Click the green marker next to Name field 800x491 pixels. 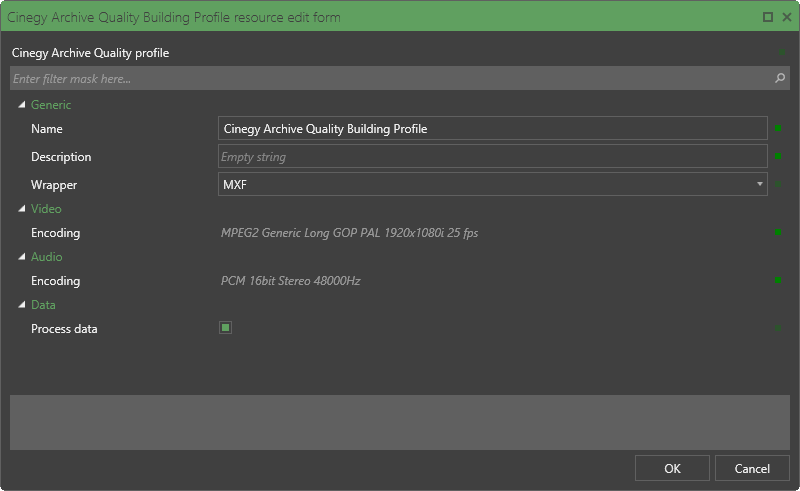coord(778,128)
